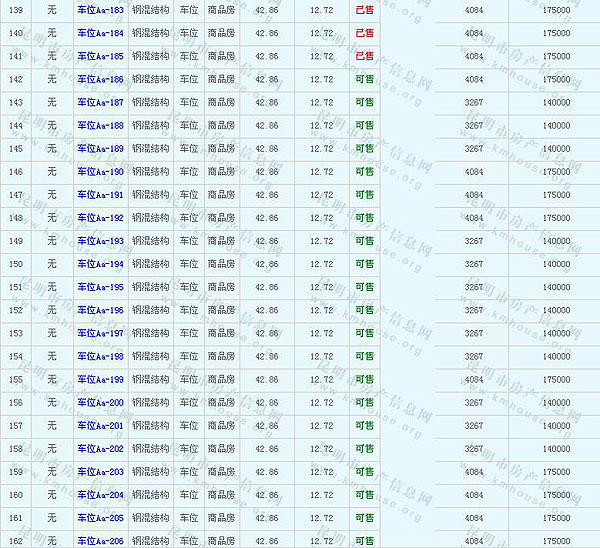
Task: Open 车位Aa-204 parking space details
Action: [101, 495]
